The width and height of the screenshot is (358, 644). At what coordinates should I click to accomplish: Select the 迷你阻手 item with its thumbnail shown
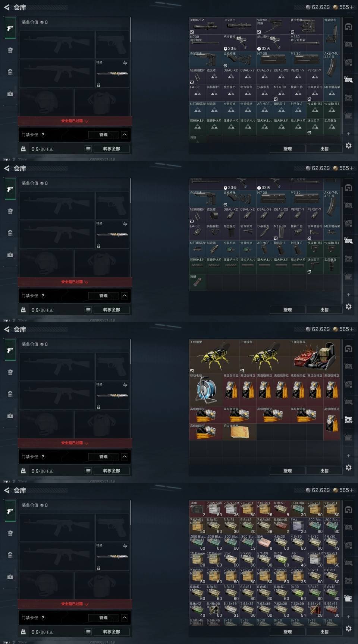click(315, 265)
